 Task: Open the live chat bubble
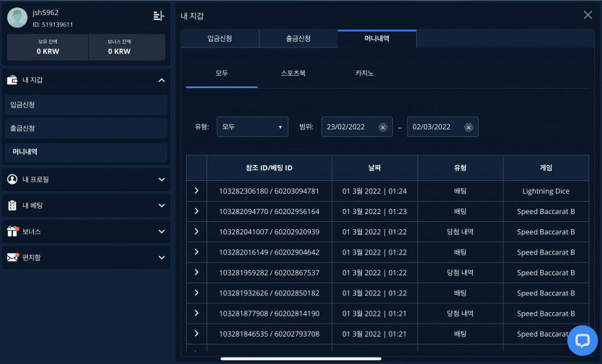click(583, 341)
